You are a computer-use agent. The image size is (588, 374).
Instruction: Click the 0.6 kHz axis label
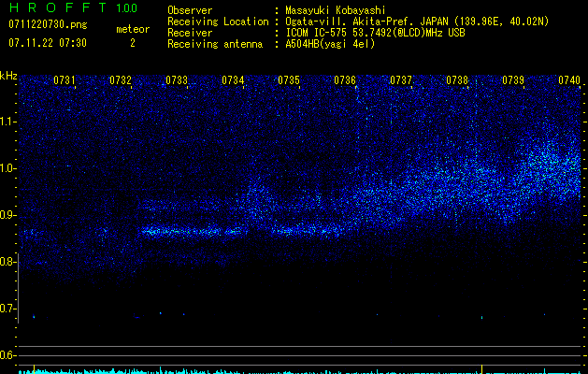pos(7,355)
